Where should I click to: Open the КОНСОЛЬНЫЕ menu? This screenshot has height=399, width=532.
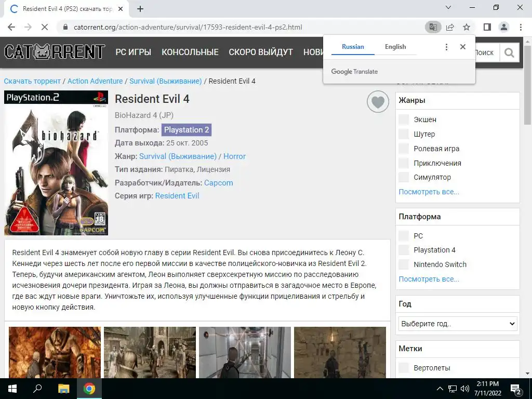tap(190, 52)
